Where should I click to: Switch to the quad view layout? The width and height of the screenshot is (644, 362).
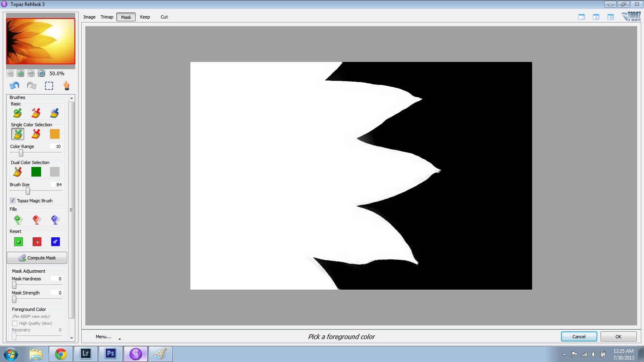pos(611,17)
